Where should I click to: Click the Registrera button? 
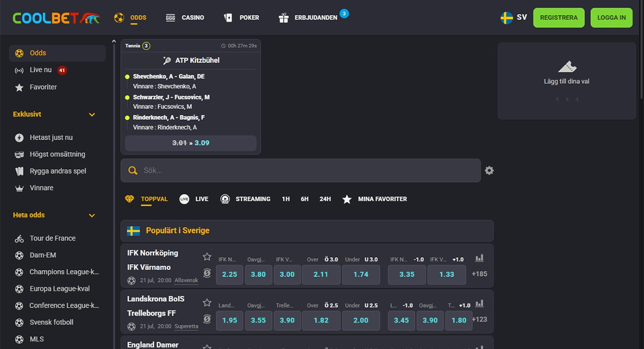click(x=559, y=18)
